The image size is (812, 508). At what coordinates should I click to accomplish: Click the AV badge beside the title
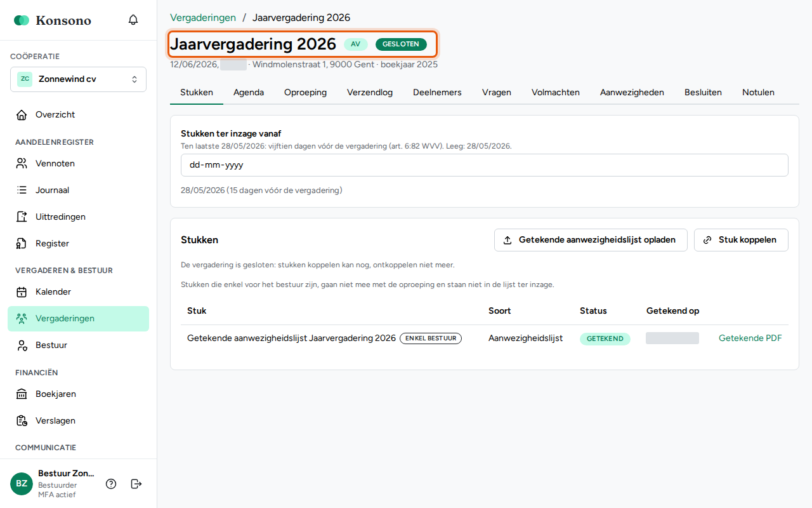point(356,44)
